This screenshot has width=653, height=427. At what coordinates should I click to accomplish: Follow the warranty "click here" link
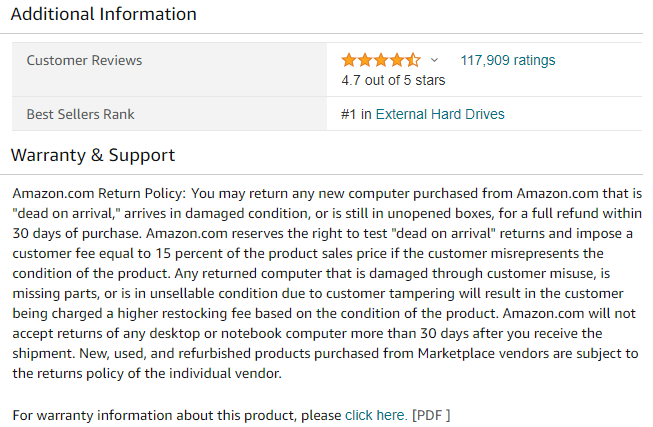(x=376, y=415)
